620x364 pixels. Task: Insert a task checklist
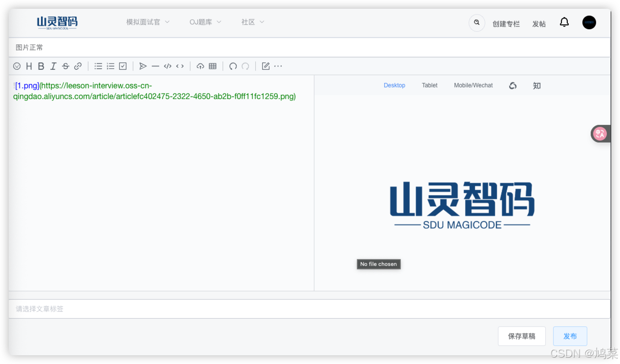tap(123, 66)
